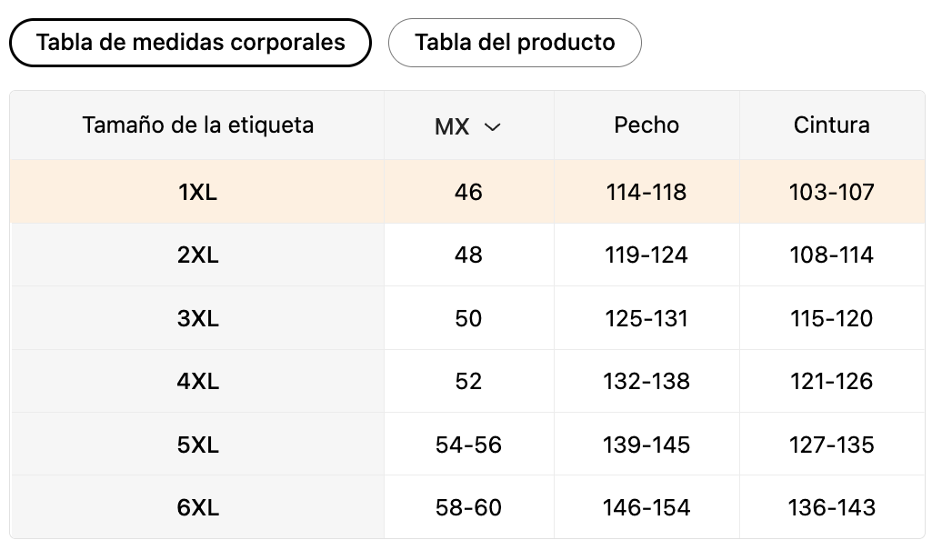
Task: Select the 4XL size label
Action: click(197, 381)
